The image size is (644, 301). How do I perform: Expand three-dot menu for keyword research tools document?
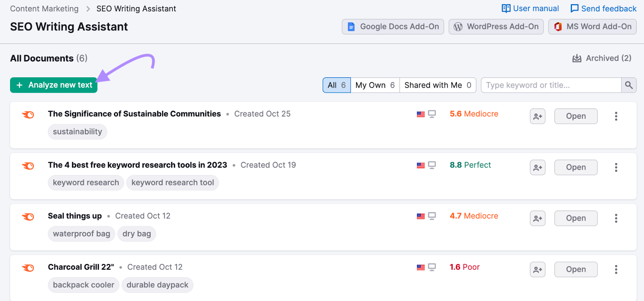tap(616, 167)
